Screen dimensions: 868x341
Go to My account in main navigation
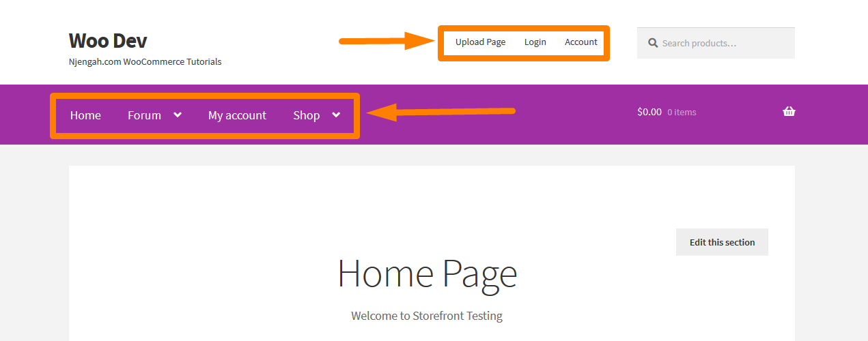[237, 115]
